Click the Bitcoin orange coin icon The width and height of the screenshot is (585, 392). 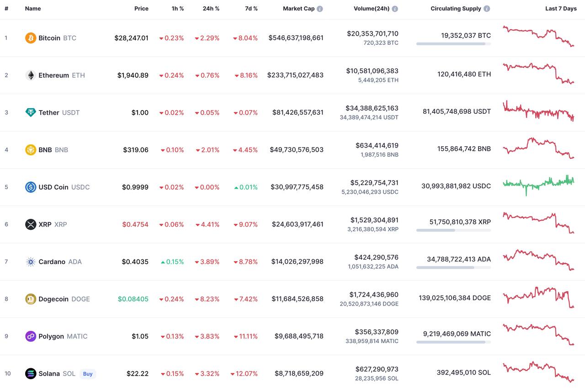click(31, 38)
